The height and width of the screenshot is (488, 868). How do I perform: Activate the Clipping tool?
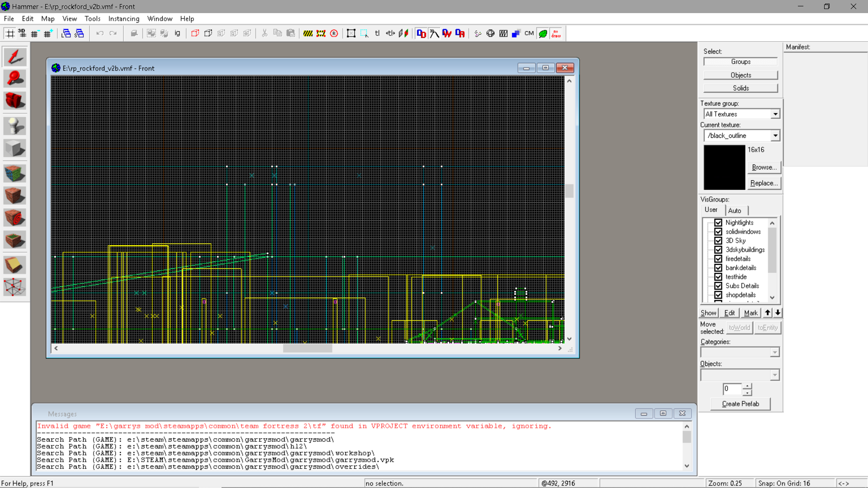[15, 265]
